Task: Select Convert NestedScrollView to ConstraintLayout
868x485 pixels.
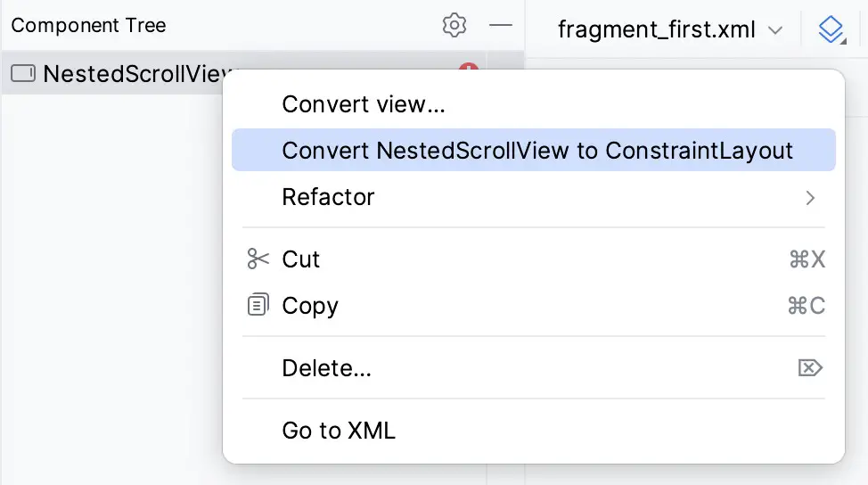Action: click(534, 150)
